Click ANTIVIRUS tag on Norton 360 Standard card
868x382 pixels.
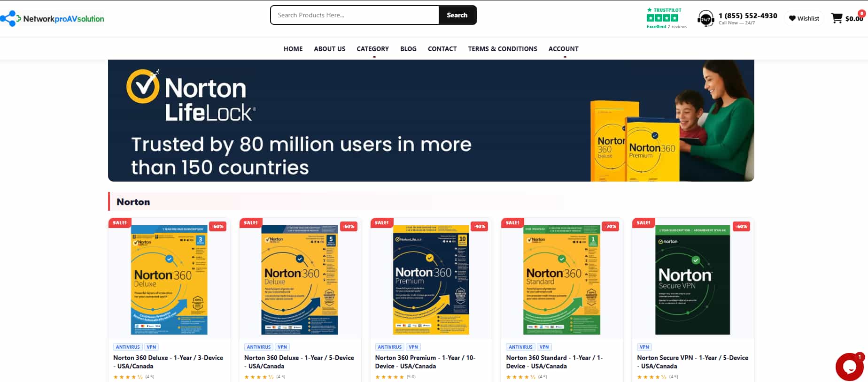521,347
